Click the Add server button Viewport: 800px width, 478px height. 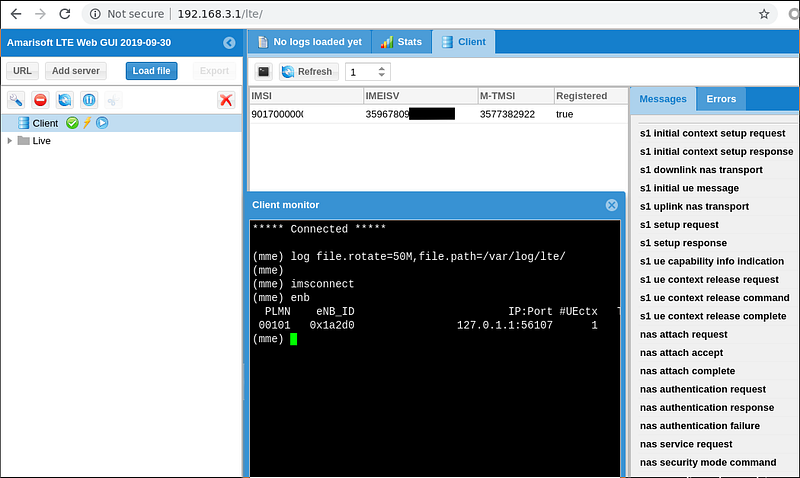click(76, 71)
